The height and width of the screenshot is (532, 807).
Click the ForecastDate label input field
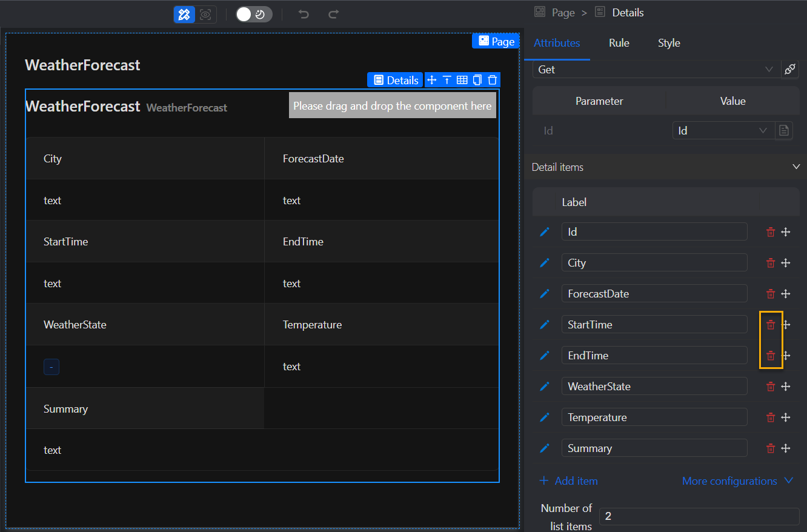click(654, 294)
